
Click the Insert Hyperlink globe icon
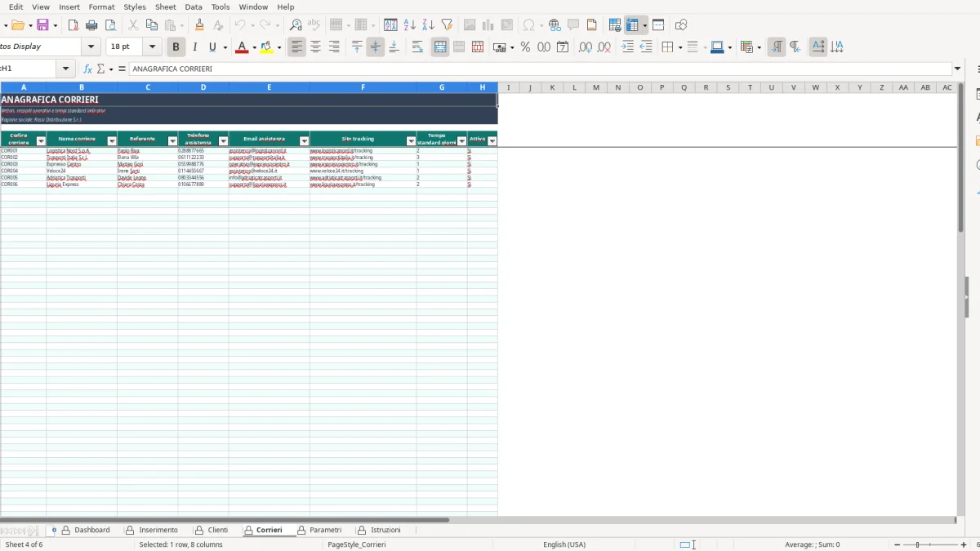coord(555,25)
